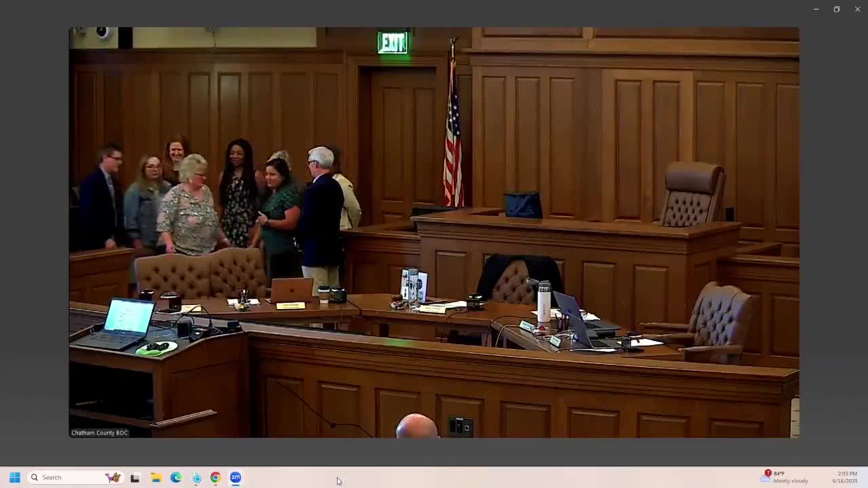The height and width of the screenshot is (488, 868).
Task: Open the pinned document app beside Edge
Action: [196, 477]
